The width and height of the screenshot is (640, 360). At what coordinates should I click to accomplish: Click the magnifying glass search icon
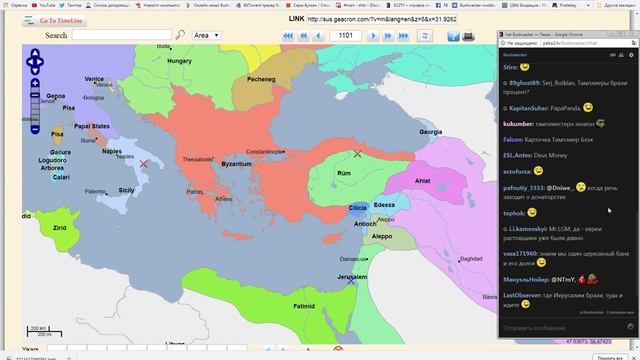[x=180, y=35]
